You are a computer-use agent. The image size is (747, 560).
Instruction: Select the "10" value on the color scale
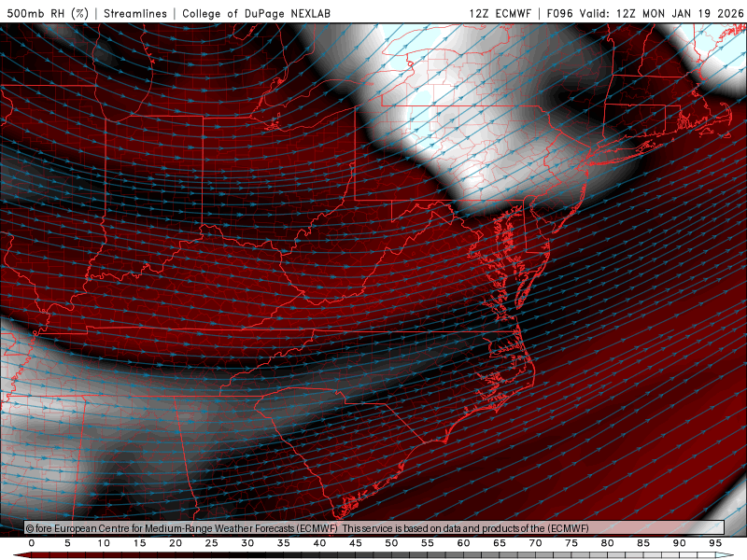click(x=104, y=543)
